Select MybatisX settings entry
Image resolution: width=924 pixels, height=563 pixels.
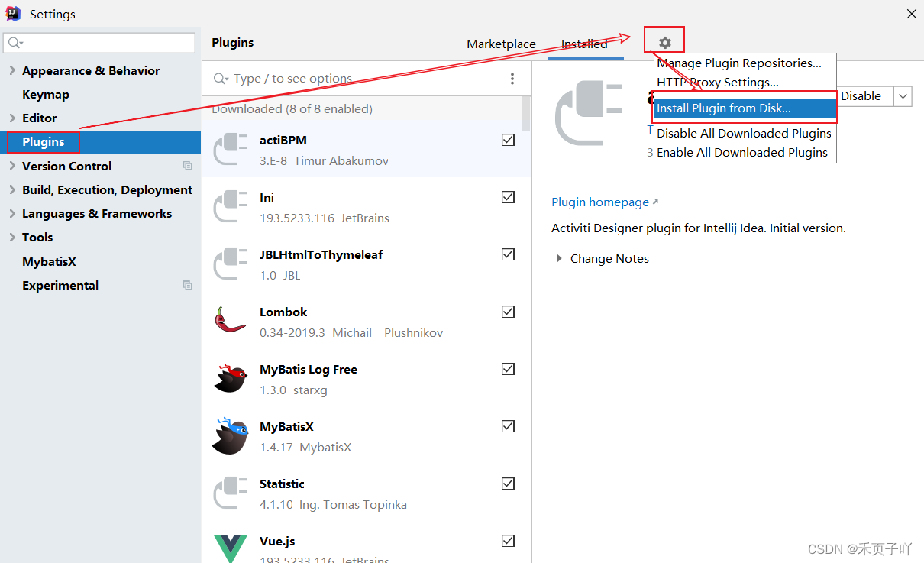(49, 261)
